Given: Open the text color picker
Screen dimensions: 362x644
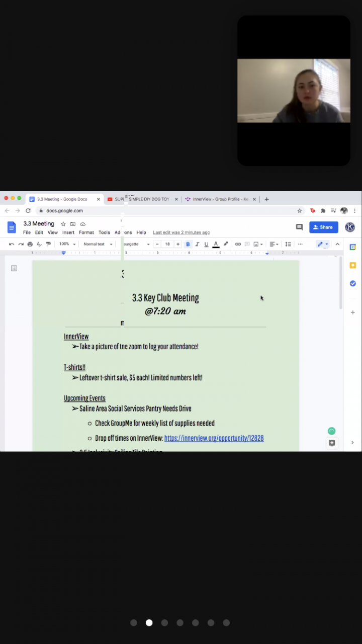Looking at the screenshot, I should point(216,244).
